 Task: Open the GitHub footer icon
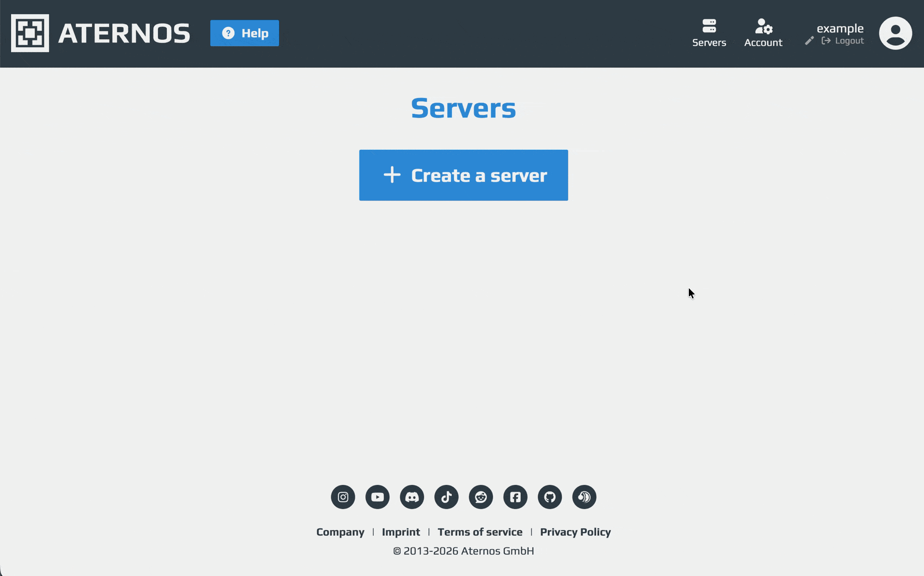click(550, 497)
